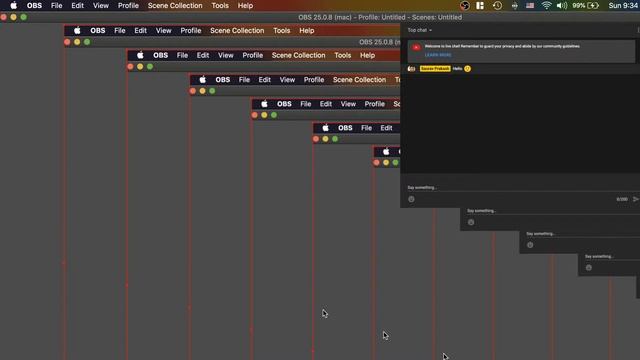Open the Wi-Fi status menu
This screenshot has height=360, width=640.
pos(547,6)
